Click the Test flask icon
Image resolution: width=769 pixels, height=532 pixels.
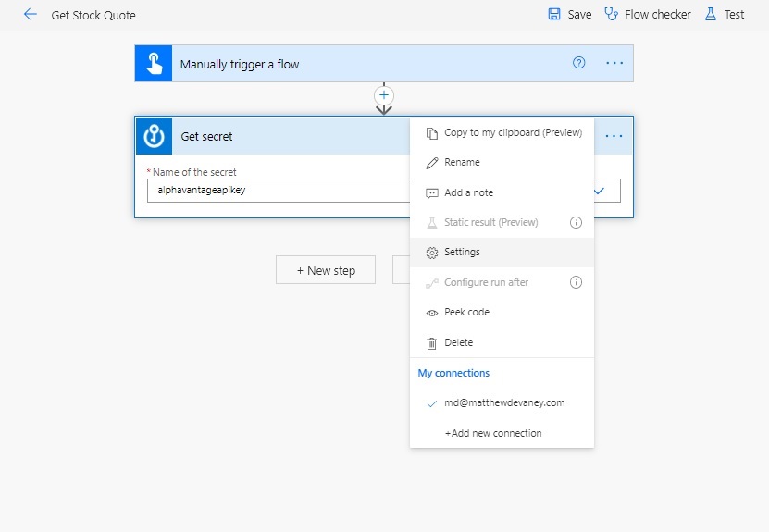click(x=710, y=14)
